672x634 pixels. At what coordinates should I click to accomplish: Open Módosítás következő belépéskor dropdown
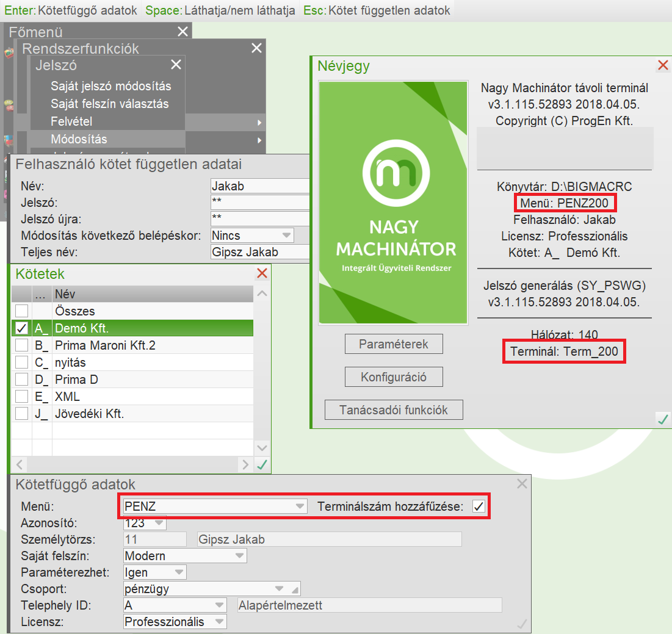click(287, 235)
